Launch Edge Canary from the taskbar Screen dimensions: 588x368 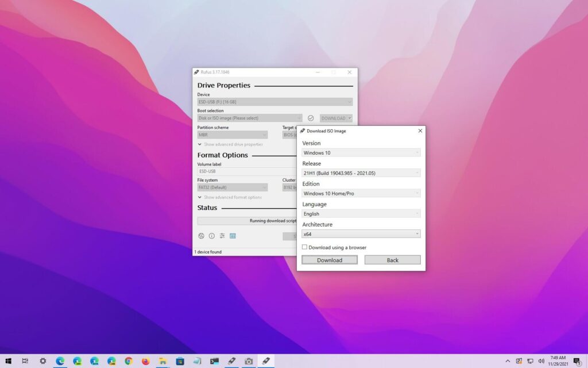coord(111,361)
